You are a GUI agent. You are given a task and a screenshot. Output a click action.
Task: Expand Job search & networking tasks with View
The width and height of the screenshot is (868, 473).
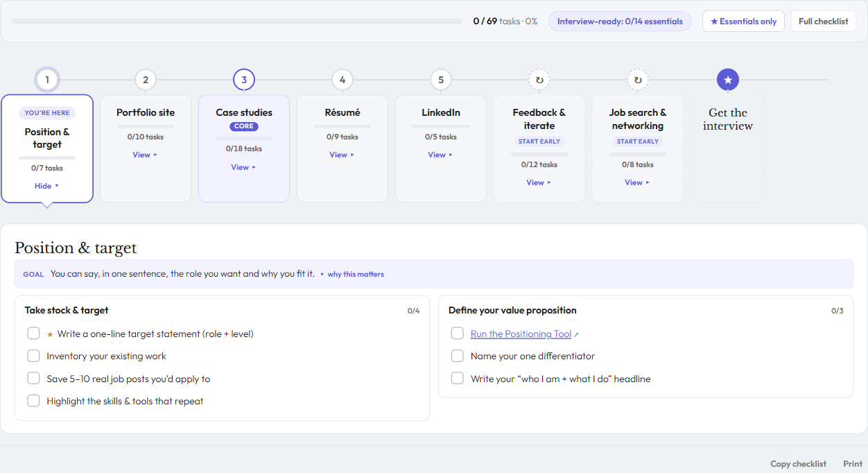pyautogui.click(x=637, y=182)
